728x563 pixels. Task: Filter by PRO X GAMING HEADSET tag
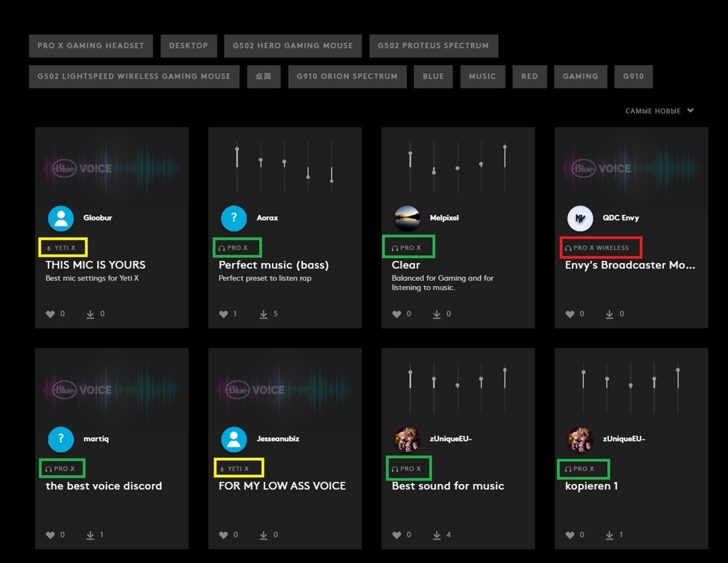click(x=91, y=45)
